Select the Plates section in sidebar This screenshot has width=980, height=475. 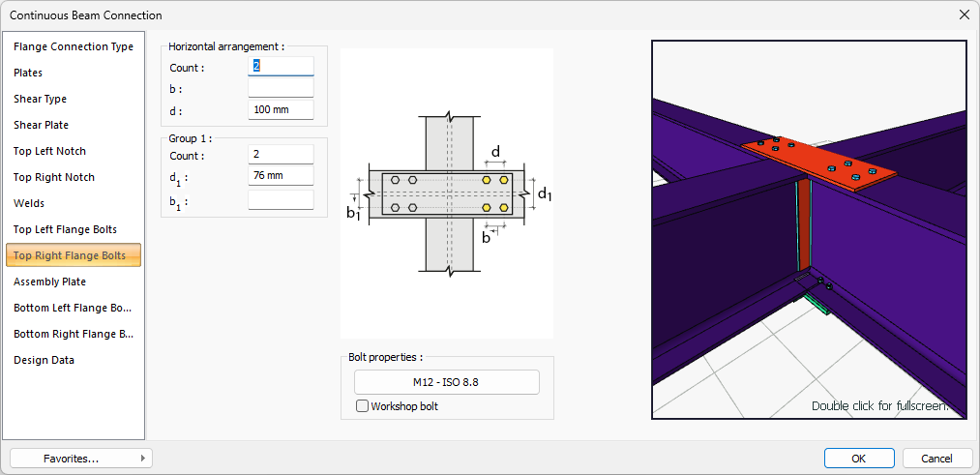[x=28, y=73]
